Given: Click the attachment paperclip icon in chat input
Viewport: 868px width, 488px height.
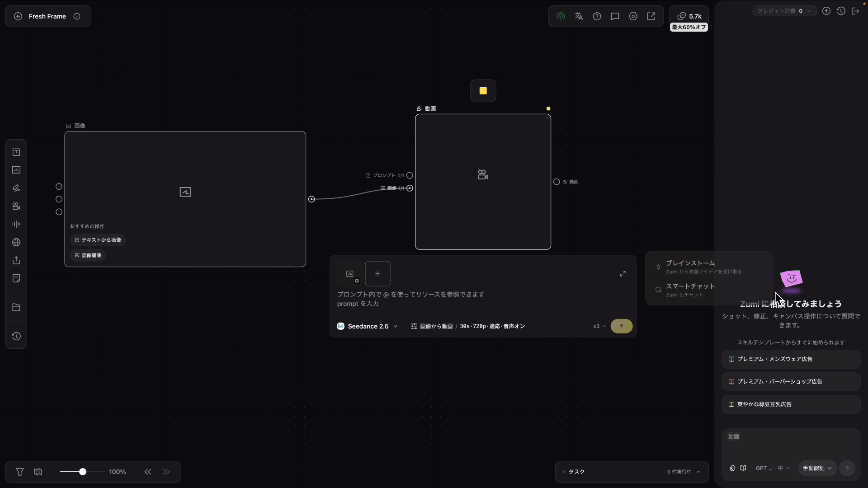Looking at the screenshot, I should [732, 468].
